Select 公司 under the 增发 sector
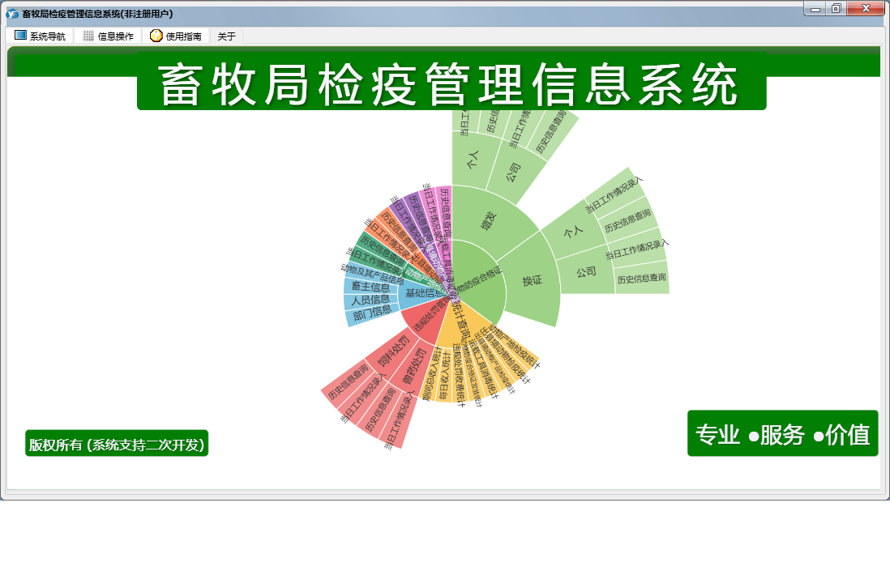 click(x=512, y=171)
